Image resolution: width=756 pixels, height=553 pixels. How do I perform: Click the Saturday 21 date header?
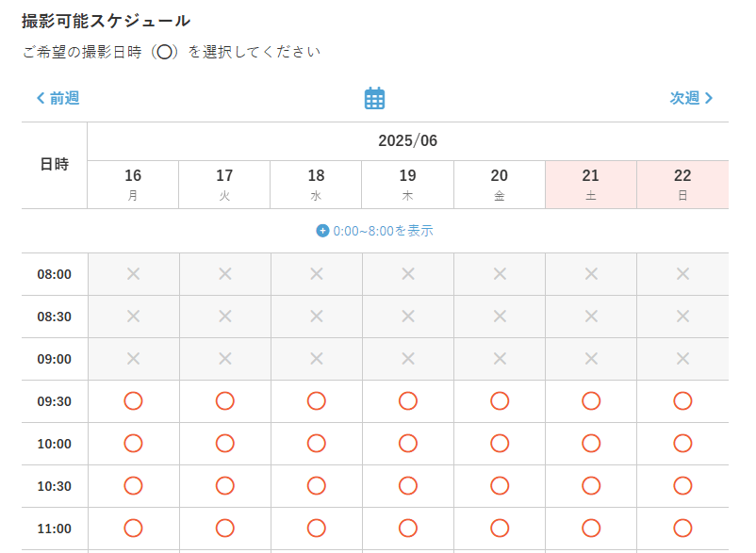coord(591,185)
